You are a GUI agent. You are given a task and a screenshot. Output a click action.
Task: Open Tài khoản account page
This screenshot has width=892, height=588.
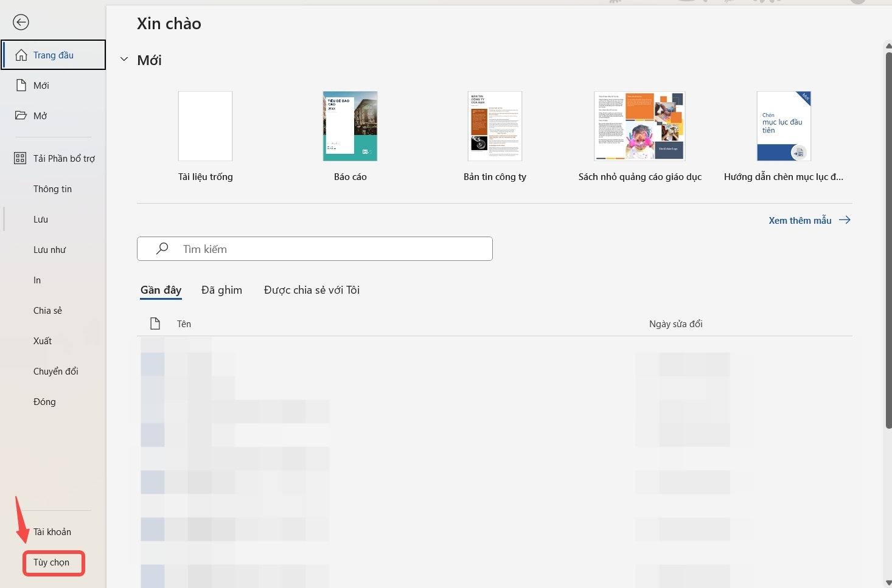click(52, 531)
